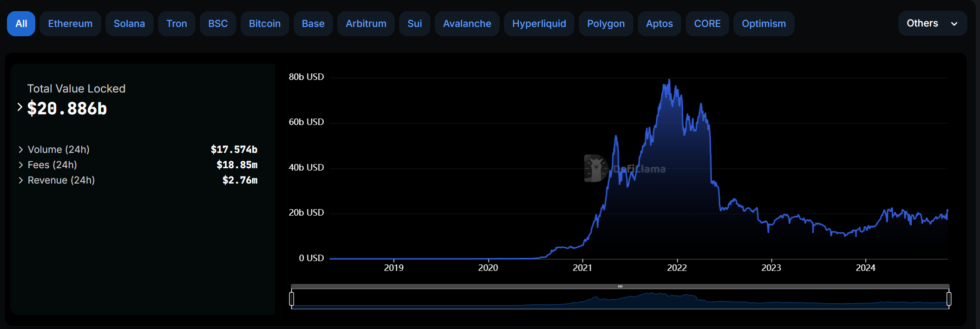
Task: Click the left range slider handle
Action: (x=292, y=298)
